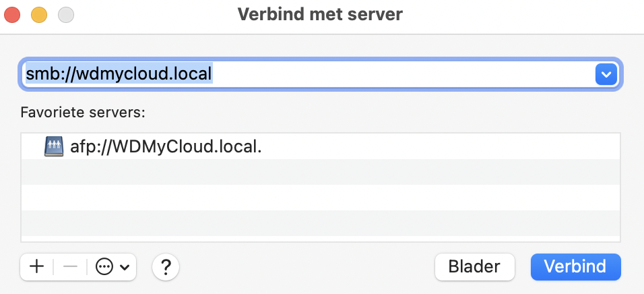Close the Verbind met server window

coord(13,13)
